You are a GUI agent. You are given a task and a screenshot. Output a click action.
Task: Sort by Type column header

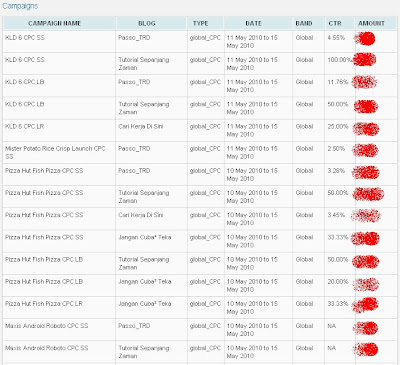click(200, 24)
